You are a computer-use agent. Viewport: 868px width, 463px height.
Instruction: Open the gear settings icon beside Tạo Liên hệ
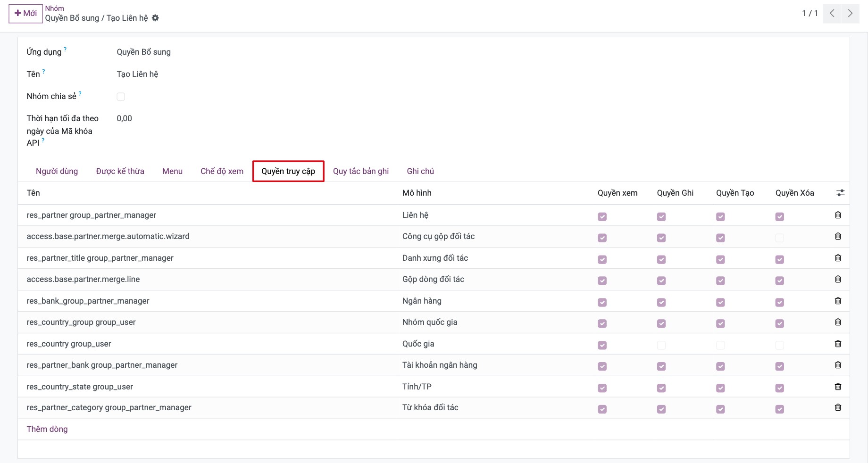[x=155, y=18]
